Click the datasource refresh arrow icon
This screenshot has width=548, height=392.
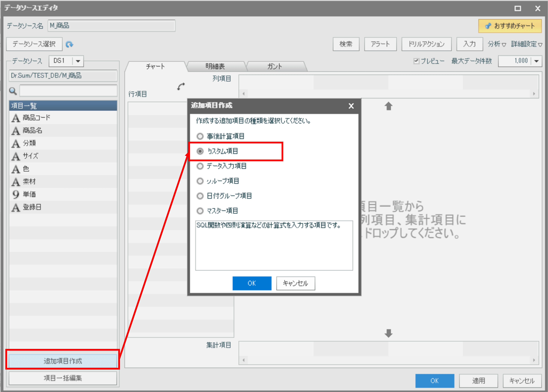[69, 44]
